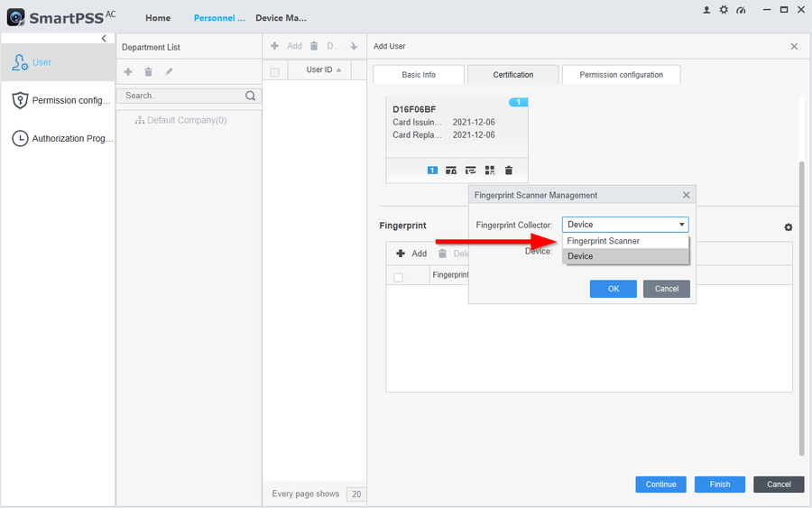Delete the D16F06BF card using trash icon

click(x=509, y=170)
